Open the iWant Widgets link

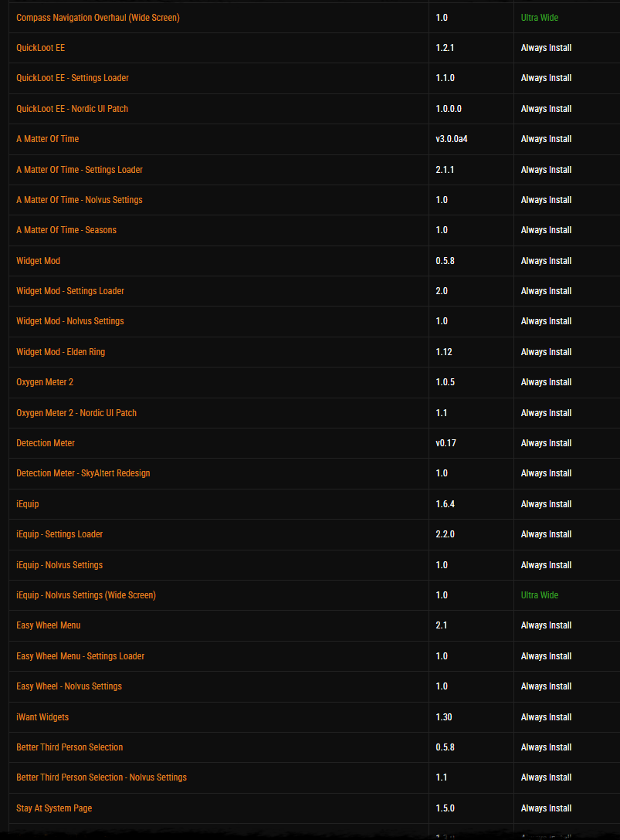pos(42,717)
